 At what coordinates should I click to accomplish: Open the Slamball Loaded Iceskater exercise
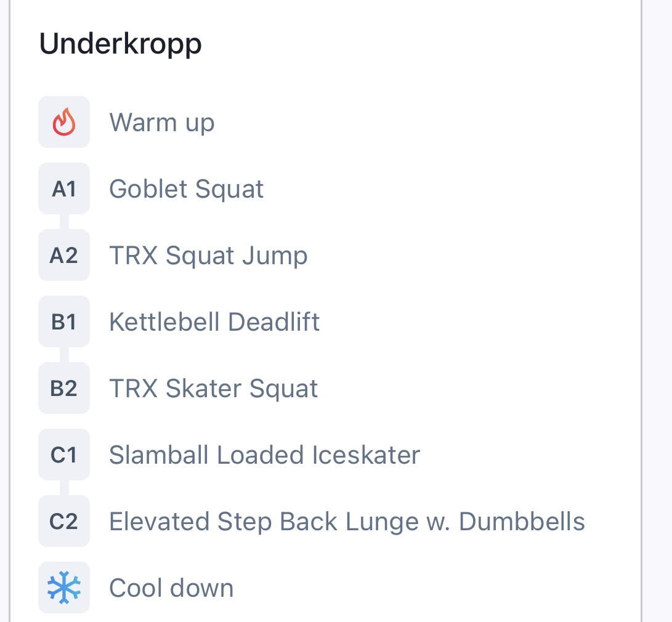pos(264,454)
